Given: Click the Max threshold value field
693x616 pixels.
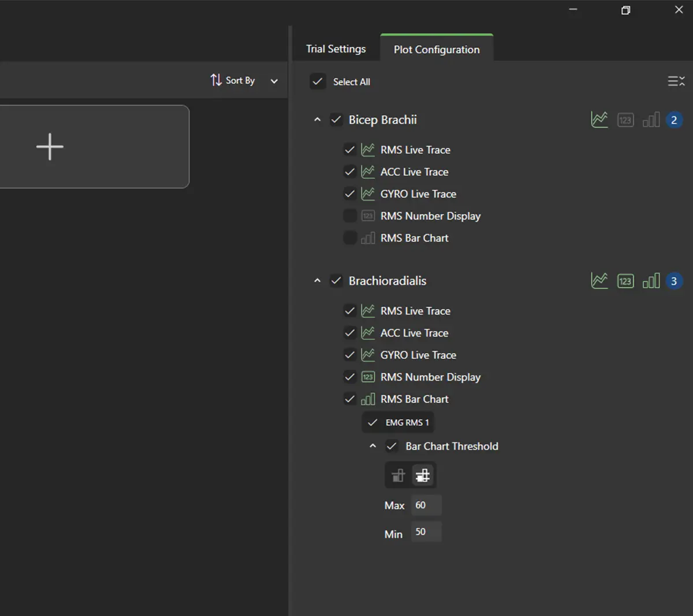Looking at the screenshot, I should pos(426,505).
